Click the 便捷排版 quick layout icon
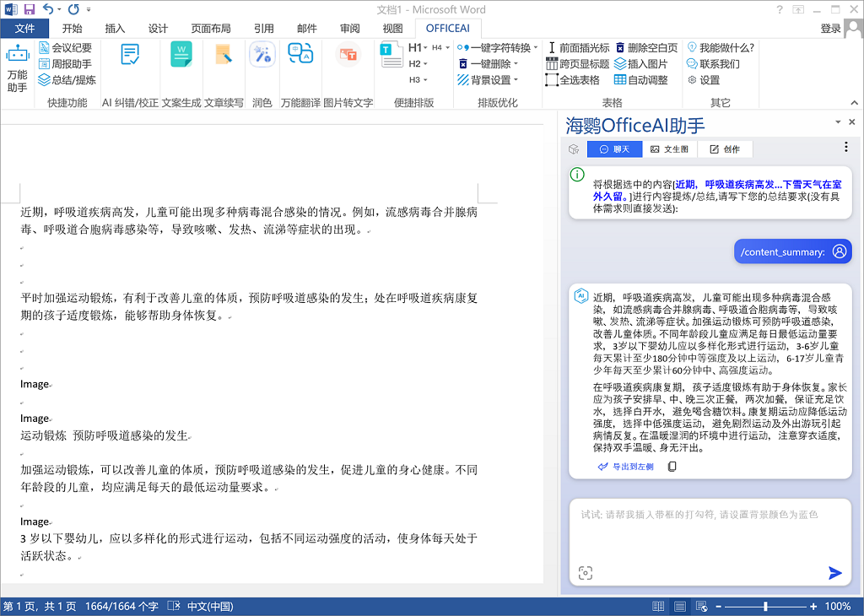The height and width of the screenshot is (616, 864). click(391, 55)
